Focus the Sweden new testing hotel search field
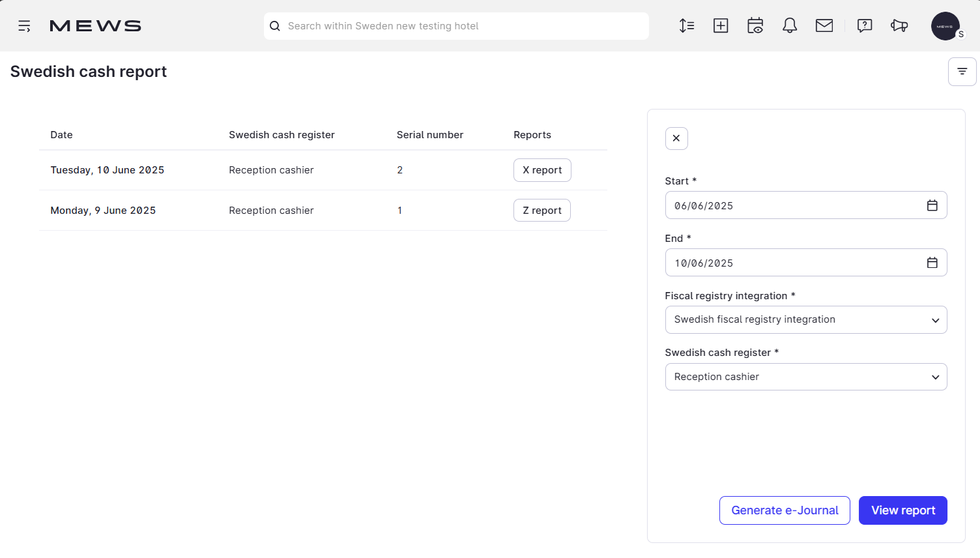 (456, 26)
